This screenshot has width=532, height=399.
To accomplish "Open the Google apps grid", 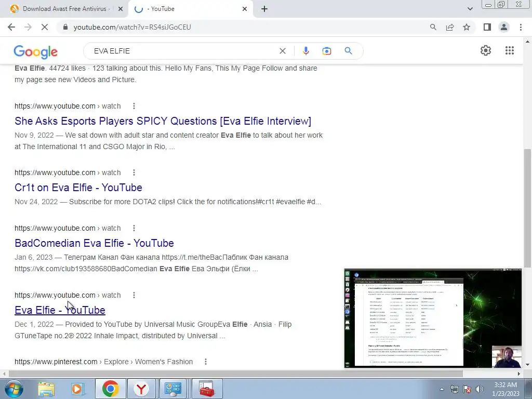I will tap(509, 50).
